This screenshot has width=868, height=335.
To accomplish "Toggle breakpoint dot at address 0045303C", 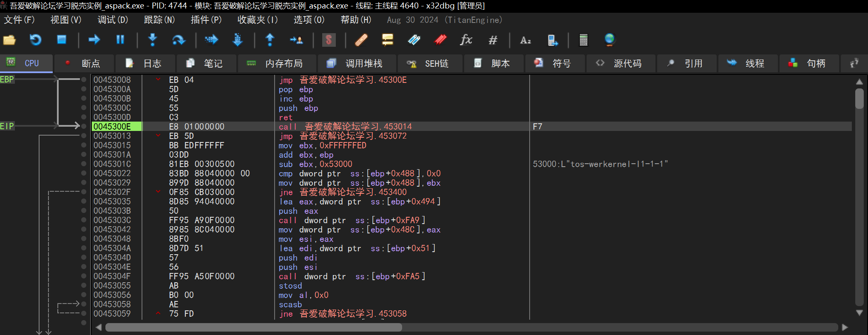I will coord(84,220).
